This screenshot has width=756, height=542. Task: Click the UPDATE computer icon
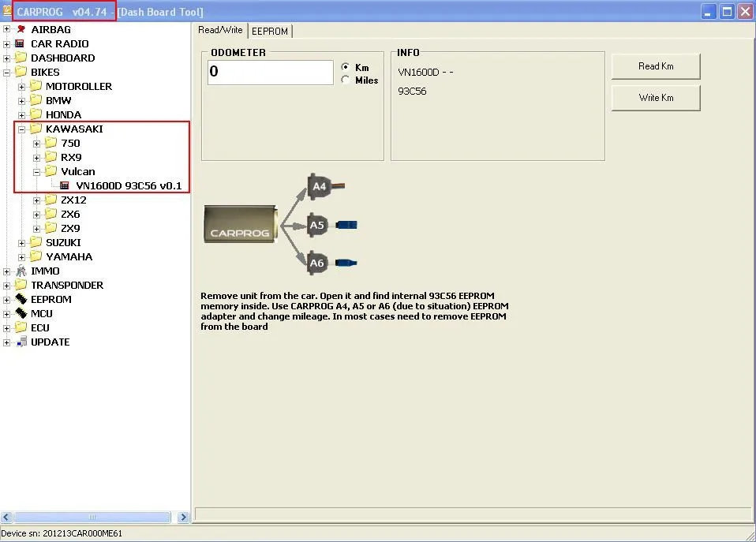pyautogui.click(x=21, y=342)
